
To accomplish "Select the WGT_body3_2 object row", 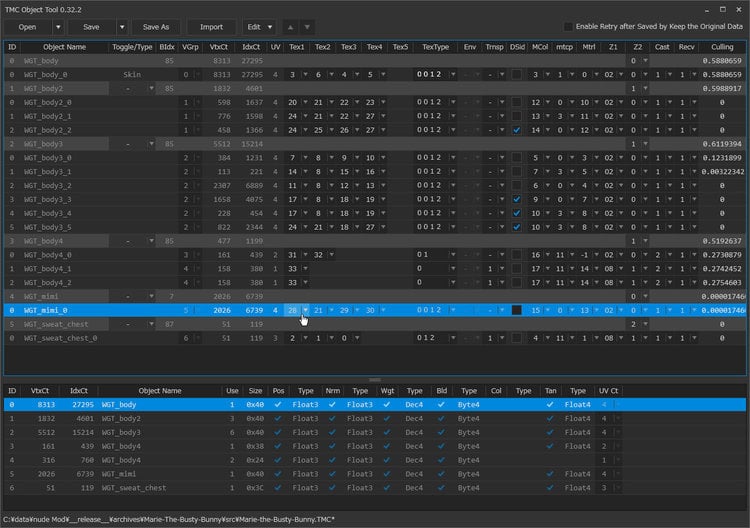I will 375,186.
